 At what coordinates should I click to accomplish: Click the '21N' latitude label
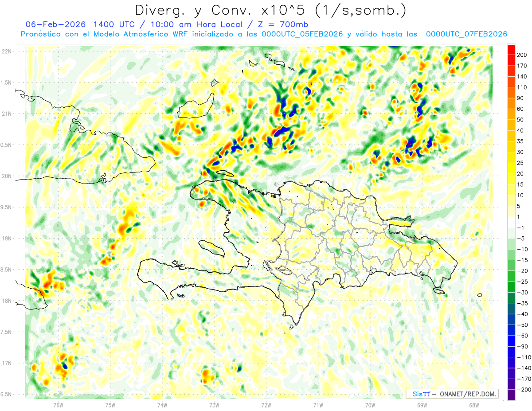pyautogui.click(x=7, y=114)
